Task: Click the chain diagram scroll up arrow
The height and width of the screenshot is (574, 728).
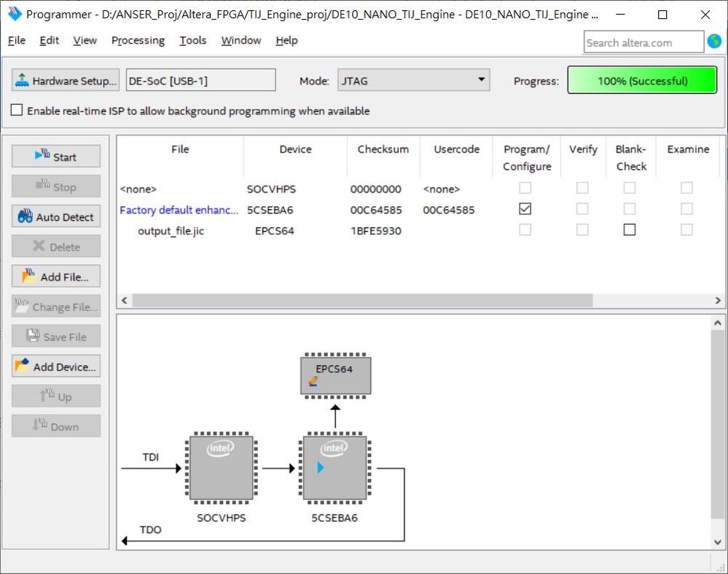Action: coord(717,323)
